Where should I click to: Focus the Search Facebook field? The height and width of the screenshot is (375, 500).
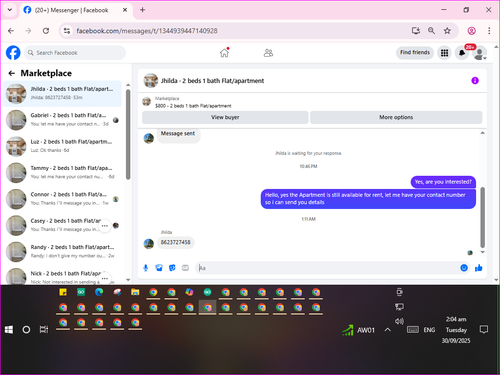(x=75, y=53)
